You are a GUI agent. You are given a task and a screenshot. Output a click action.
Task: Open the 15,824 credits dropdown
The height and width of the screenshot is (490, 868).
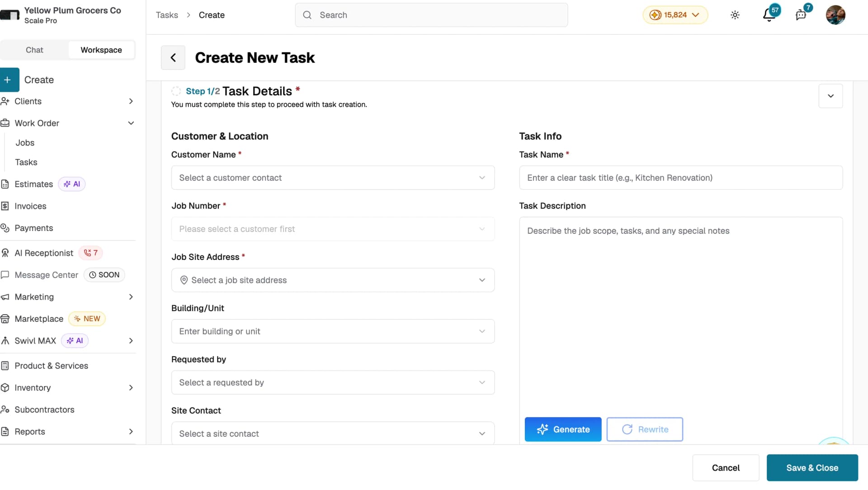pos(675,15)
